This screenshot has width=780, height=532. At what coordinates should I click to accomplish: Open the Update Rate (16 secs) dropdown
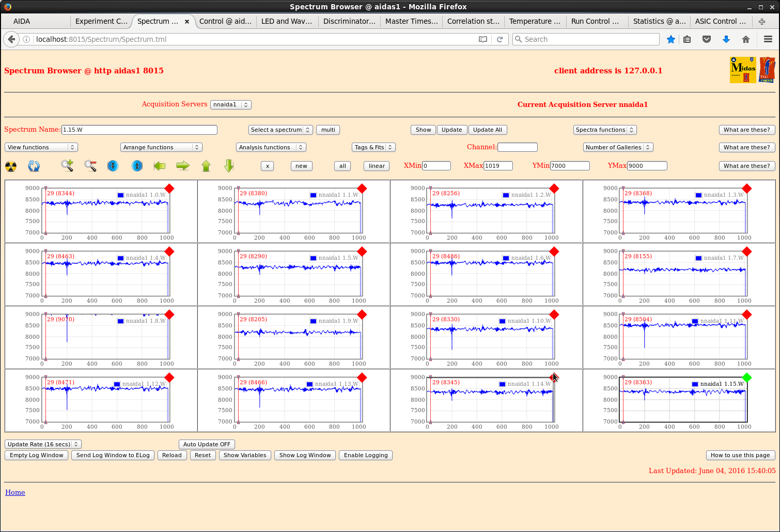[43, 444]
